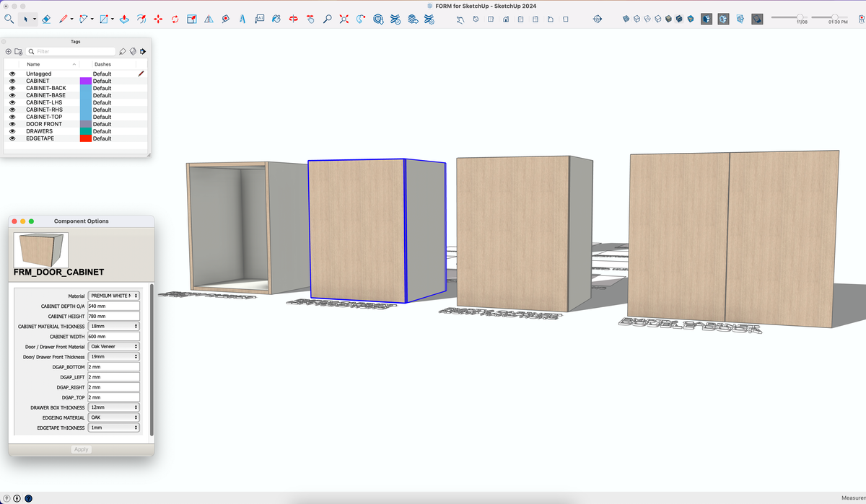866x504 pixels.
Task: Hide the CABINET tag with its eye toggle
Action: pyautogui.click(x=12, y=81)
